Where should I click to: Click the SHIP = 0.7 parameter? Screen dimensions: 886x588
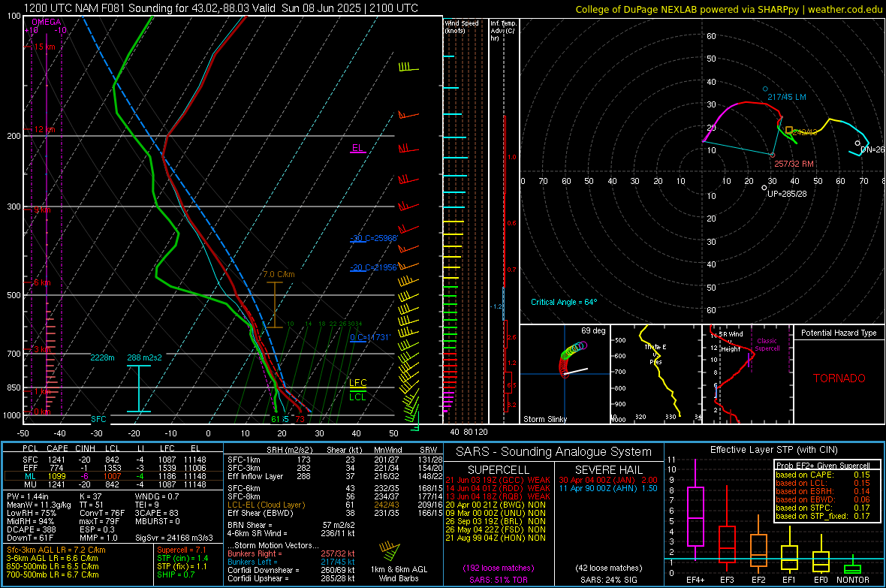(175, 575)
